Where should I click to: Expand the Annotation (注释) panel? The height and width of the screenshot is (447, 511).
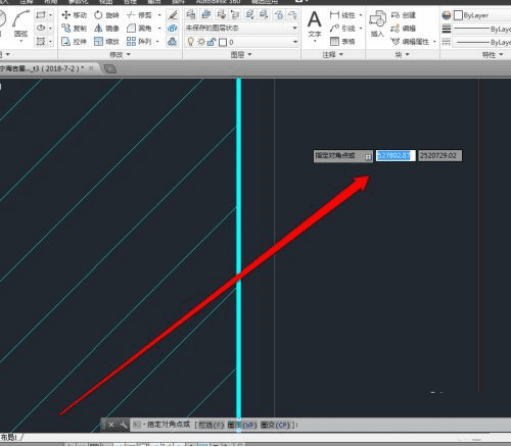pyautogui.click(x=332, y=54)
